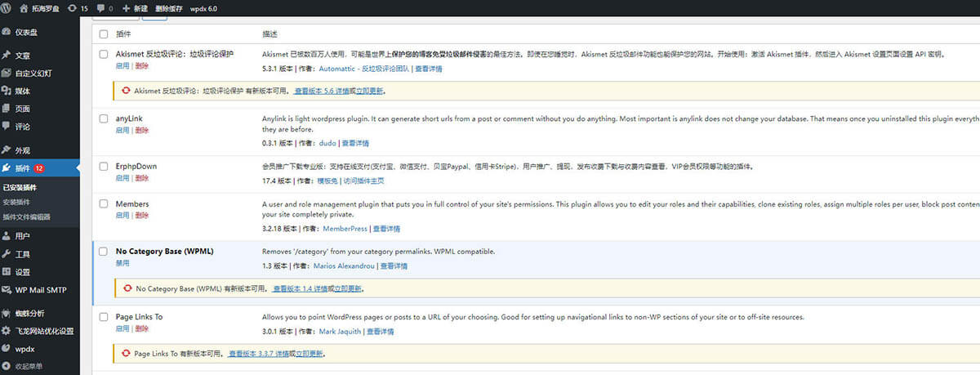
Task: Open WP Mail SMTP envelope icon
Action: coord(7,290)
